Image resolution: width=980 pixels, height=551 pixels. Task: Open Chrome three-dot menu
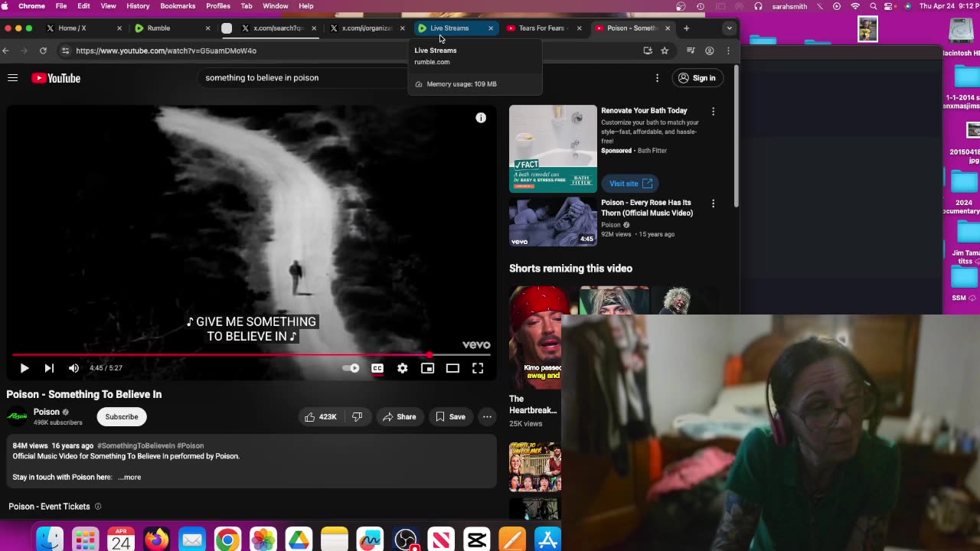click(728, 51)
